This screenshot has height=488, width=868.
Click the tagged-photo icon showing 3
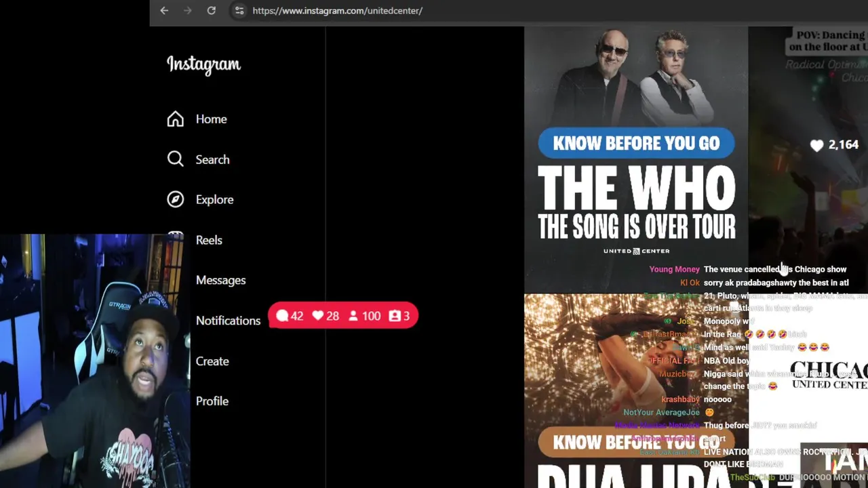[395, 316]
